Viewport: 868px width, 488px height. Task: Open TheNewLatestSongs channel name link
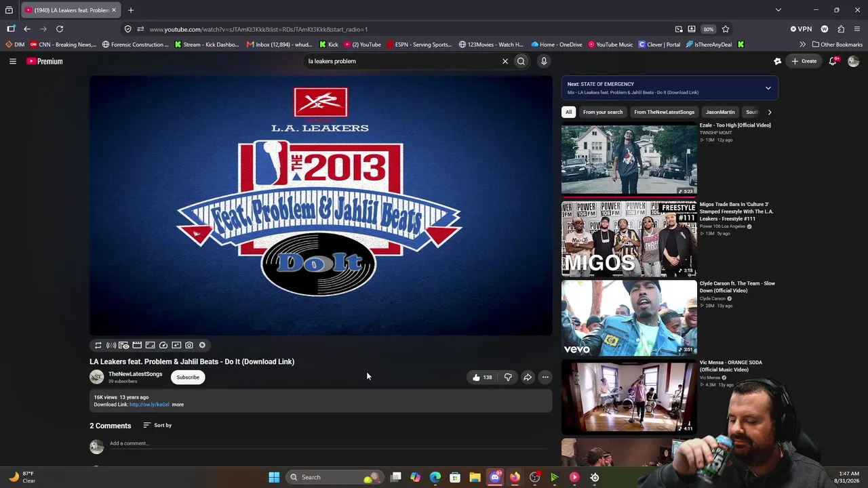pyautogui.click(x=135, y=374)
